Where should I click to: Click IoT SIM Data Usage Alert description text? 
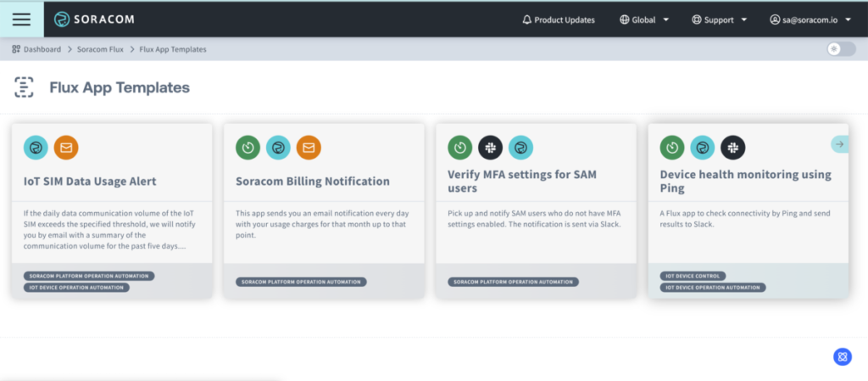coord(111,230)
